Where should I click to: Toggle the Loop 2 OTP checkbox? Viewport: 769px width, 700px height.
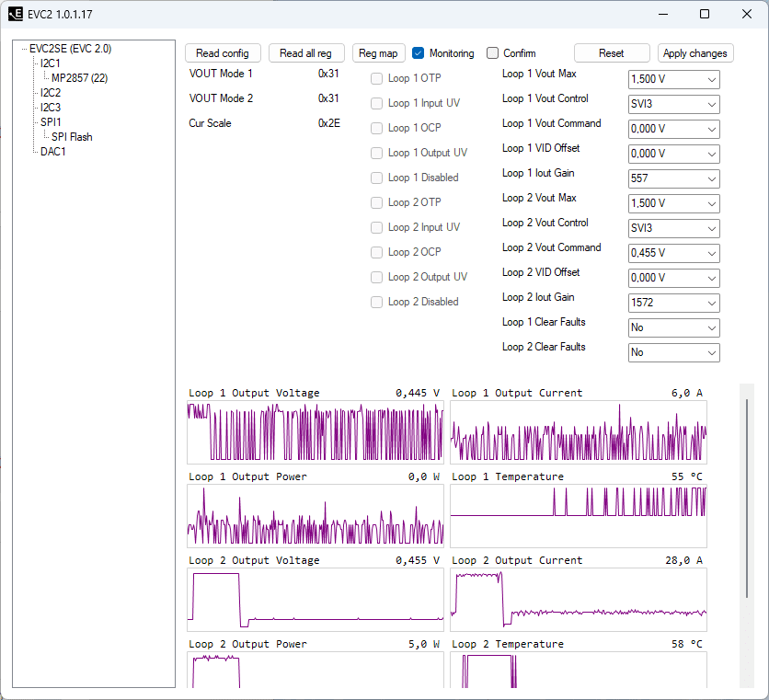point(376,202)
